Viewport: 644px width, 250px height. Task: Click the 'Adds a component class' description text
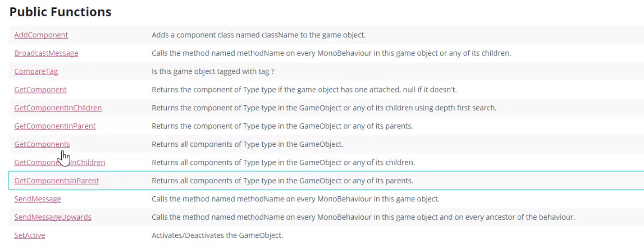tap(258, 35)
